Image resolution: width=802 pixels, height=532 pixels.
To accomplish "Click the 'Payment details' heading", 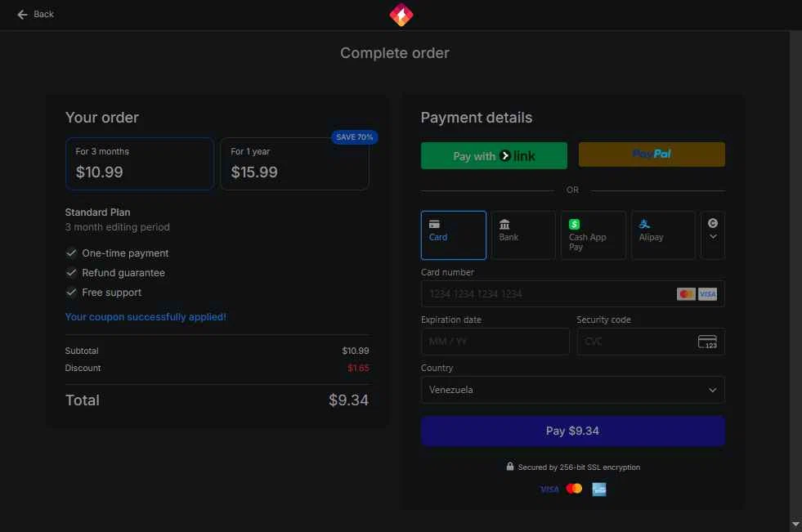I will [476, 118].
